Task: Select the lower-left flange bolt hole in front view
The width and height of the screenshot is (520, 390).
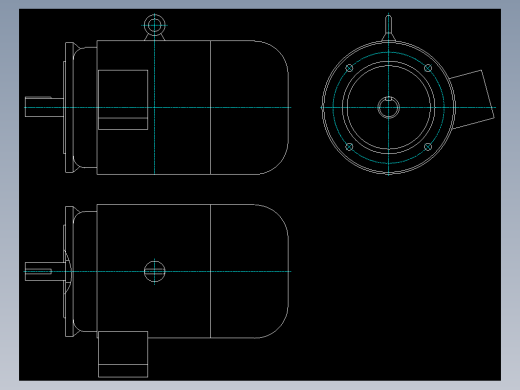Action: pyautogui.click(x=349, y=147)
